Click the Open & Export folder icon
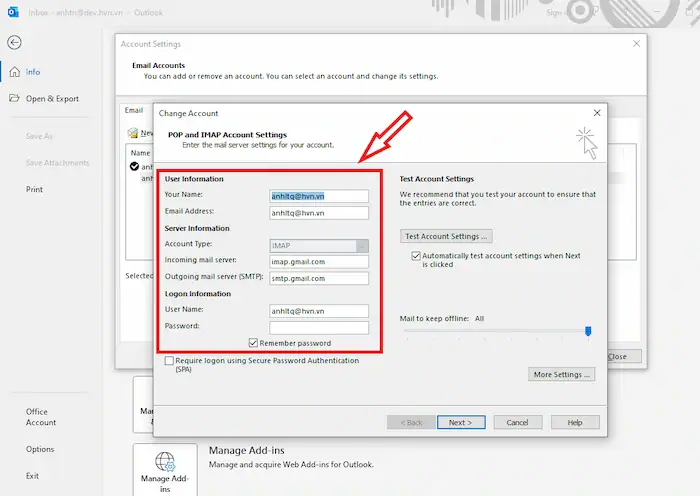This screenshot has height=496, width=700. pos(14,98)
